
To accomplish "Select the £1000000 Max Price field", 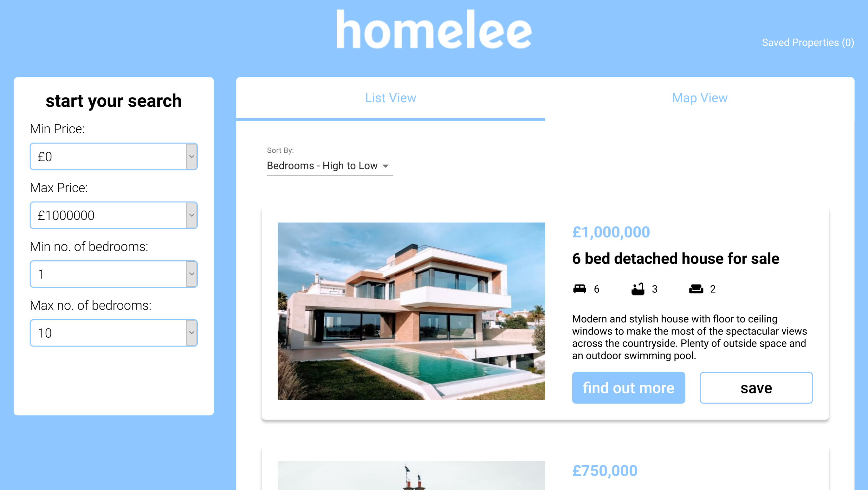I will click(x=114, y=215).
